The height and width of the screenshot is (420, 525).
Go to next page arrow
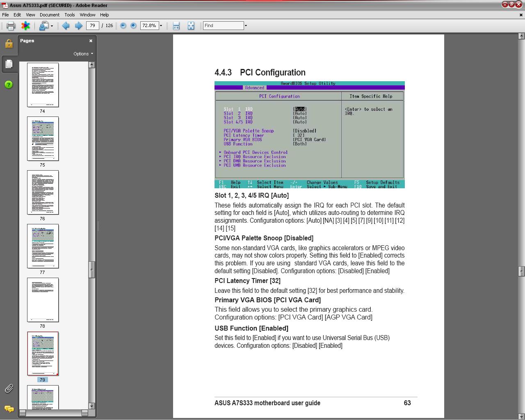[78, 26]
